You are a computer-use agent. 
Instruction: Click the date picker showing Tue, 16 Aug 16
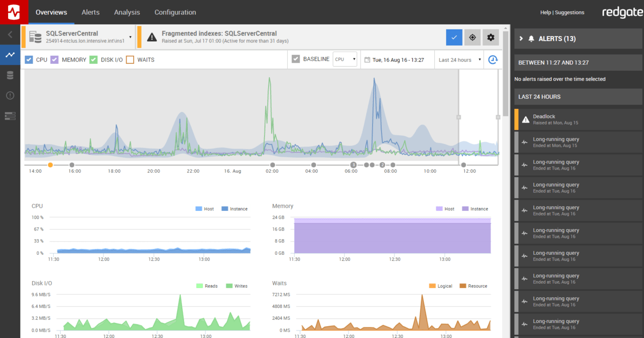coord(397,60)
